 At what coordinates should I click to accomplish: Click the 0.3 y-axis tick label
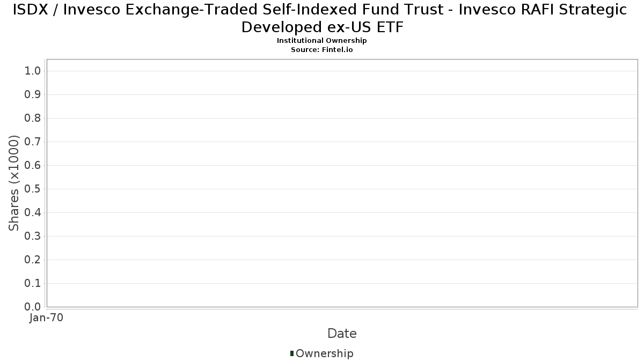pyautogui.click(x=33, y=237)
